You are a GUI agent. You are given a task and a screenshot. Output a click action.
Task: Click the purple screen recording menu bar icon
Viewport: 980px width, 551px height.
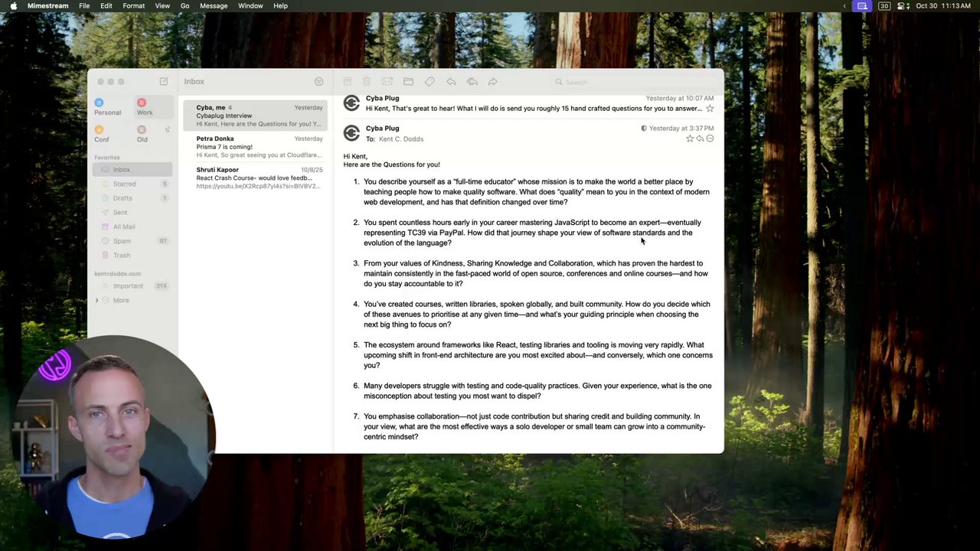coord(862,5)
